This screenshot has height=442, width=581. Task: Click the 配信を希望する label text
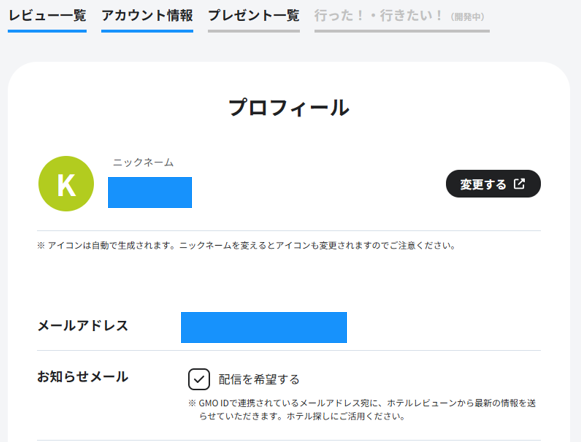tap(259, 379)
